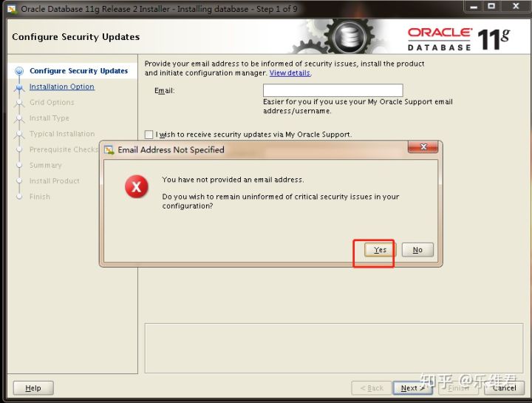Click the Back button
The image size is (532, 403).
[372, 387]
